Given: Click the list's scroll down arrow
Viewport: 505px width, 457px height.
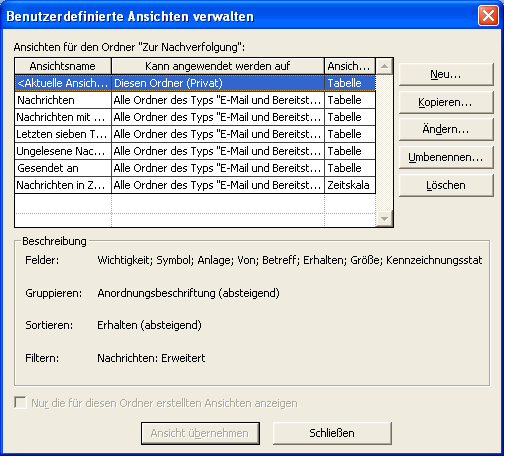Looking at the screenshot, I should (384, 219).
